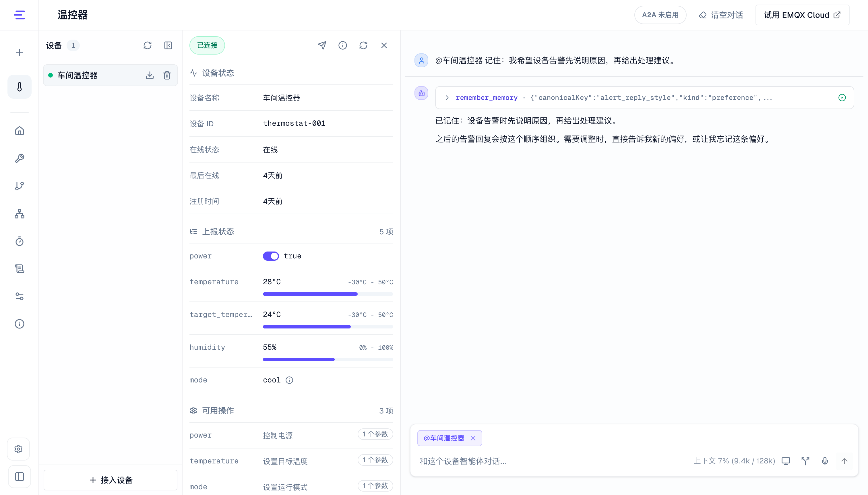Show info for cool mode
868x495 pixels.
tap(289, 380)
